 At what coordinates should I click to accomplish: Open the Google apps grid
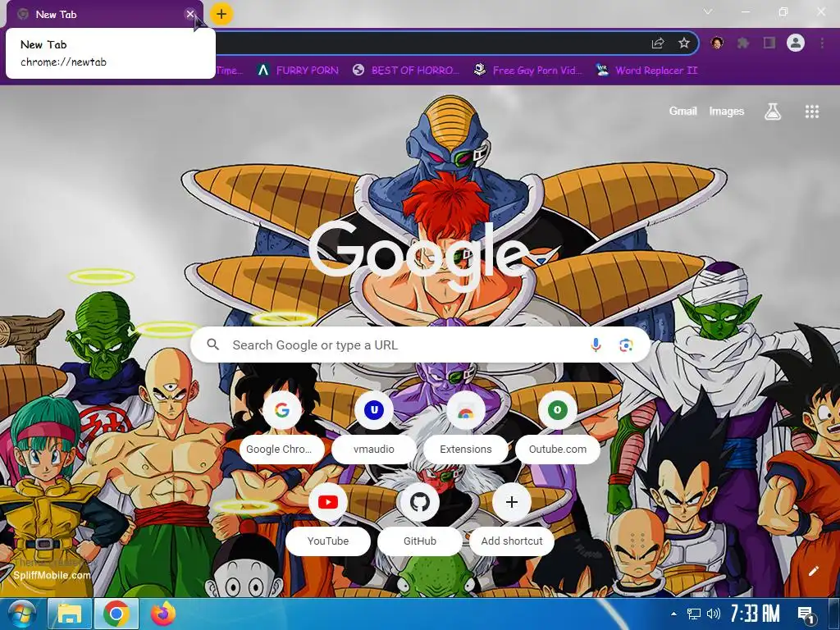(811, 112)
